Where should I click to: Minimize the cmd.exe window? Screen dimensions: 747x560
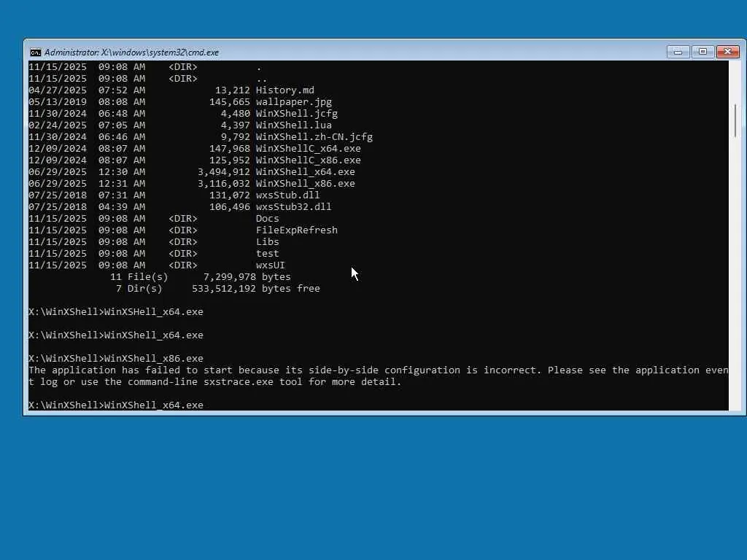click(678, 52)
